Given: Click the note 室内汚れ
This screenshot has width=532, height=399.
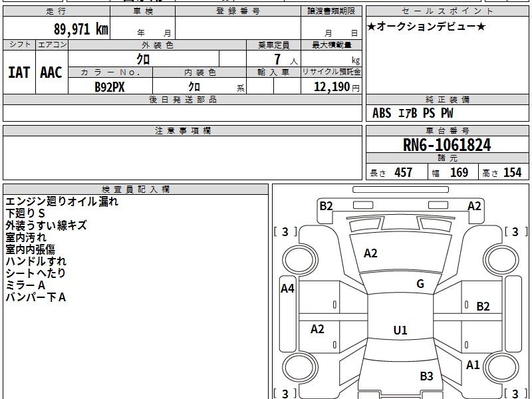Looking at the screenshot, I should tap(26, 237).
